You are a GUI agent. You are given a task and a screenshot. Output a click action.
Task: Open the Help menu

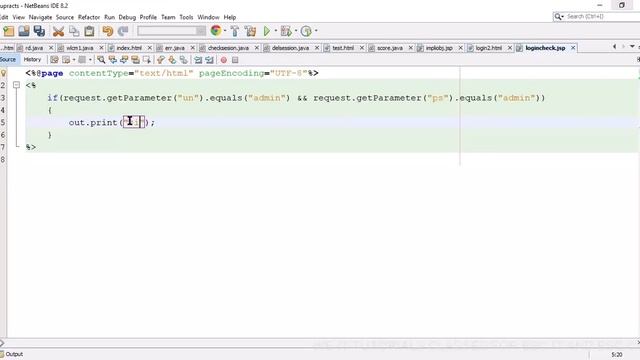pos(230,17)
